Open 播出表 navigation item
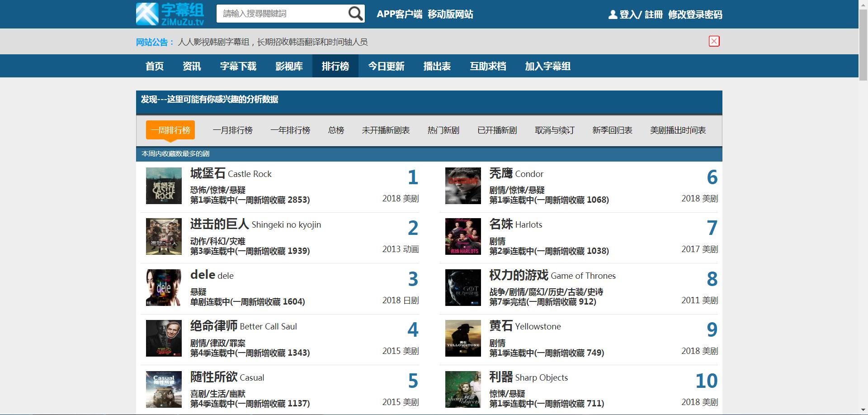 437,66
